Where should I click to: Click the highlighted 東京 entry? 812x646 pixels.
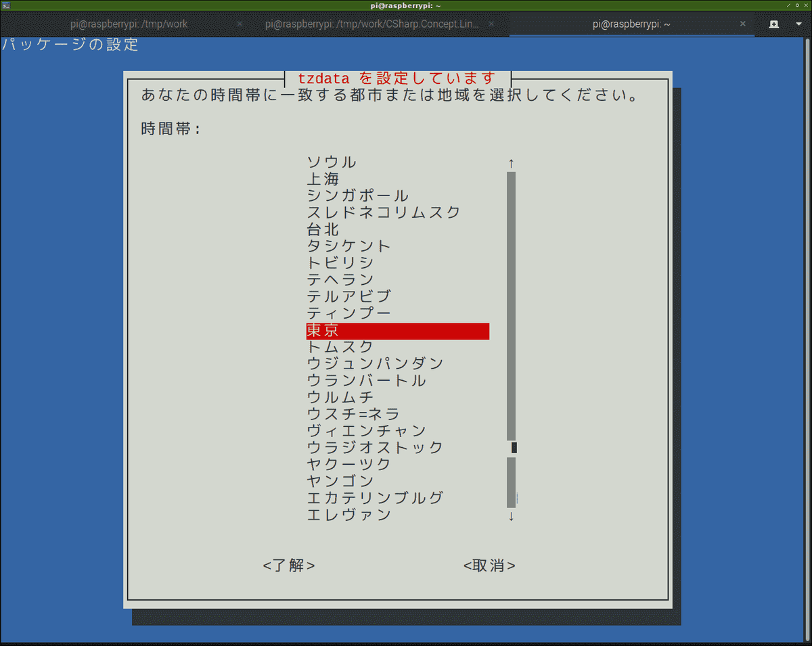[x=398, y=331]
